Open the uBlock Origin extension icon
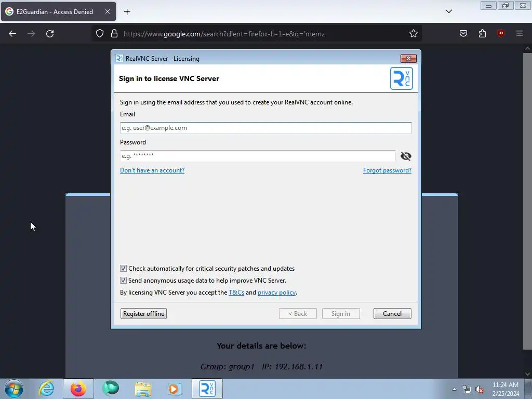Image resolution: width=532 pixels, height=399 pixels. coord(500,33)
